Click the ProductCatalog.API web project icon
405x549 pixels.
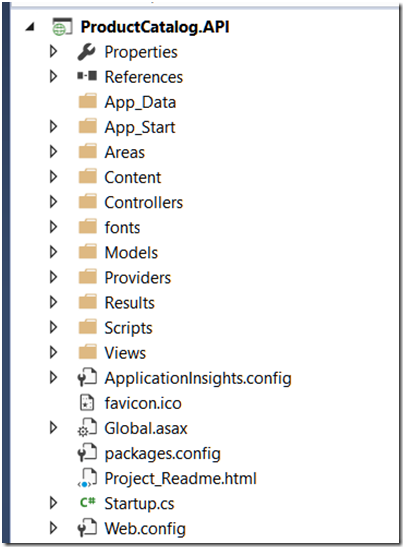point(62,27)
